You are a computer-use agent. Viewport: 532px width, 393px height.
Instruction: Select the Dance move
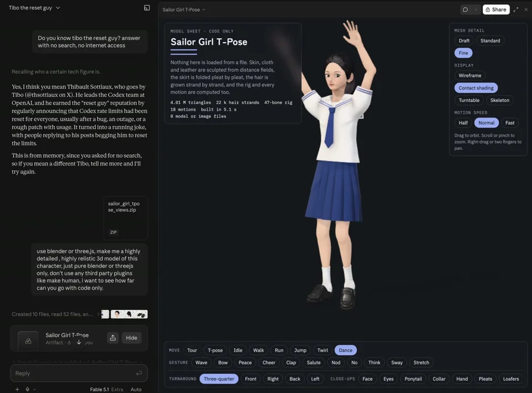pos(345,350)
